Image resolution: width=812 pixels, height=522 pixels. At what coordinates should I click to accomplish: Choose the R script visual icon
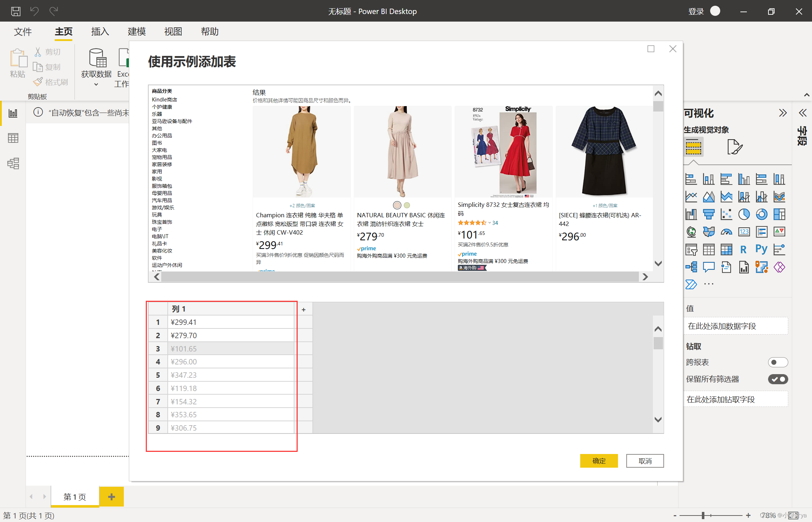tap(744, 249)
